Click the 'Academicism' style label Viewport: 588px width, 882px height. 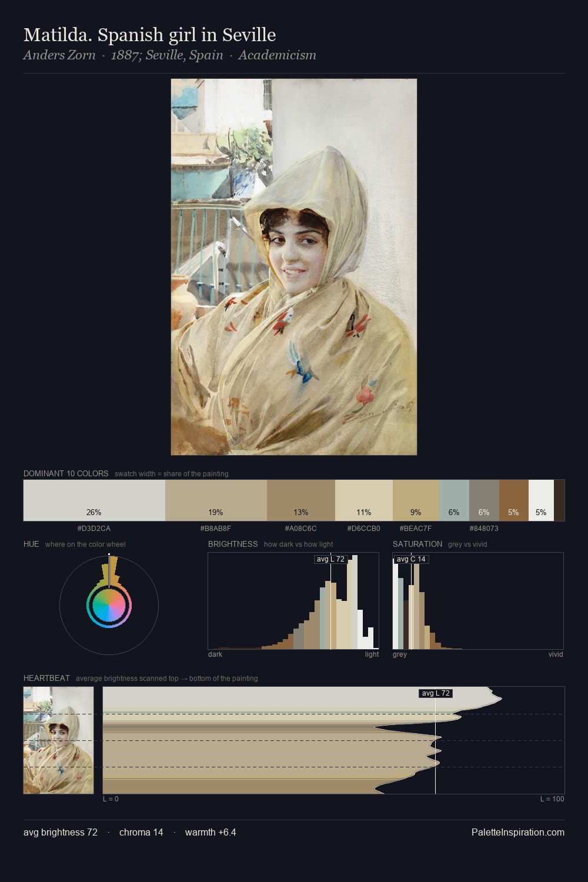pos(278,55)
